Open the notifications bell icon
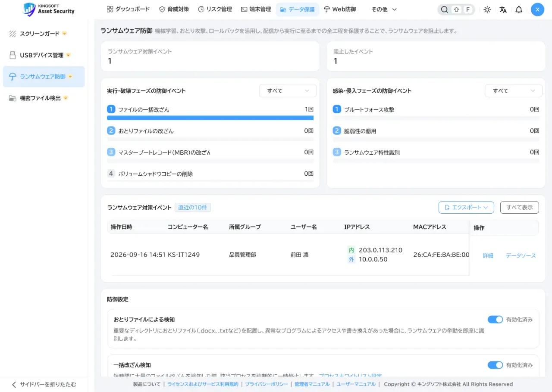Image resolution: width=552 pixels, height=392 pixels. [519, 9]
